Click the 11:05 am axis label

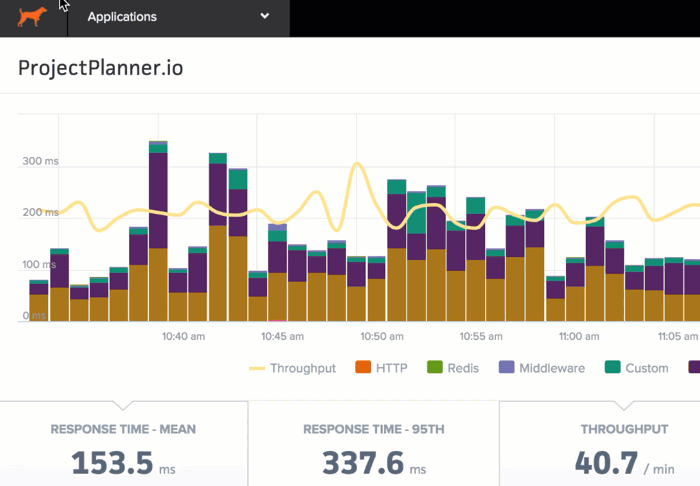click(678, 336)
